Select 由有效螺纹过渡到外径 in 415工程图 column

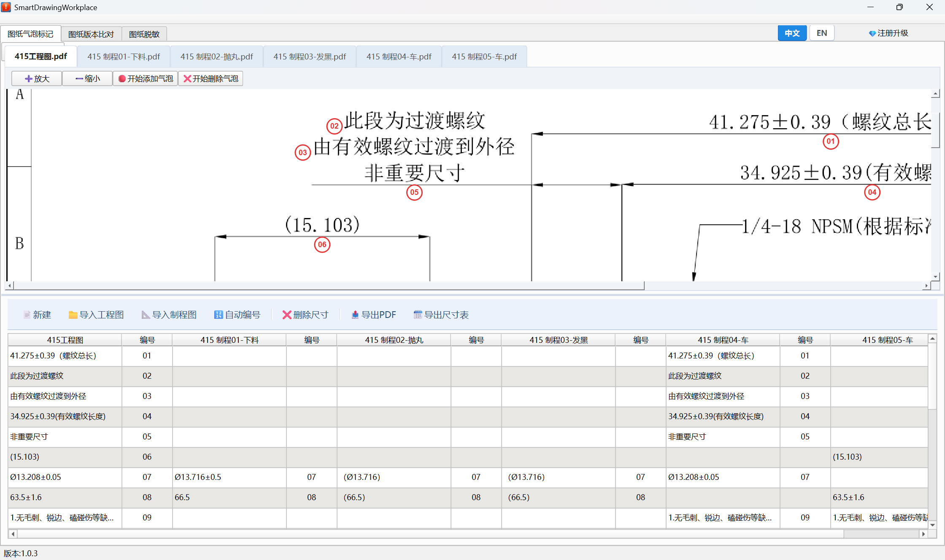pyautogui.click(x=65, y=396)
